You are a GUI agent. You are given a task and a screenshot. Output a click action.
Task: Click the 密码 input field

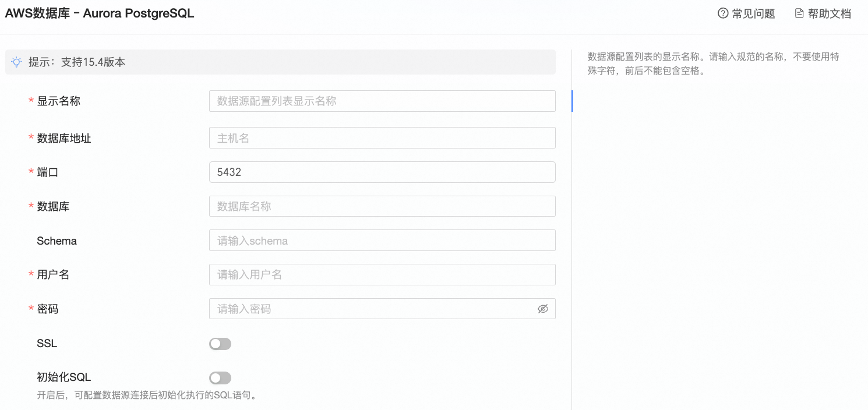coord(382,309)
